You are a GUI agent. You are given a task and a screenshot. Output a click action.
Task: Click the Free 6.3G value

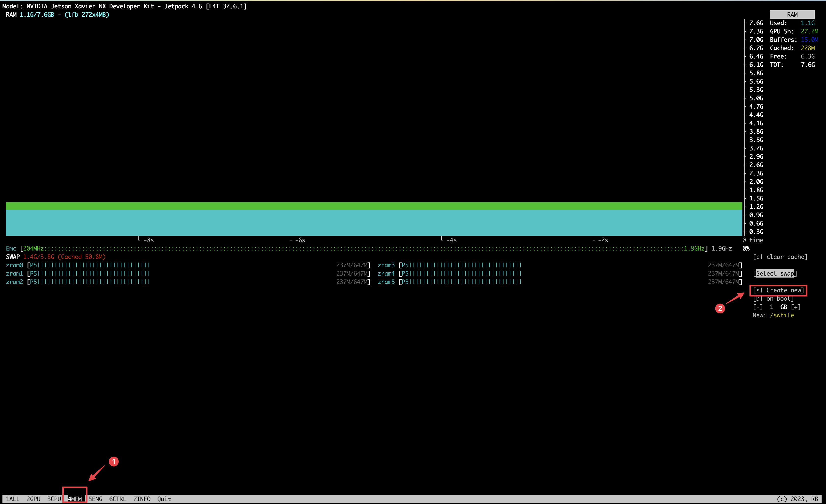click(x=808, y=56)
